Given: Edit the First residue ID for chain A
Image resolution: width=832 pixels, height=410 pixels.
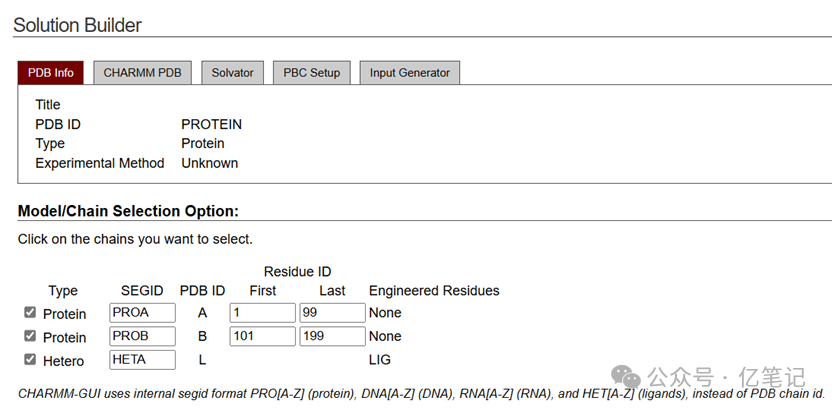Looking at the screenshot, I should tap(262, 313).
